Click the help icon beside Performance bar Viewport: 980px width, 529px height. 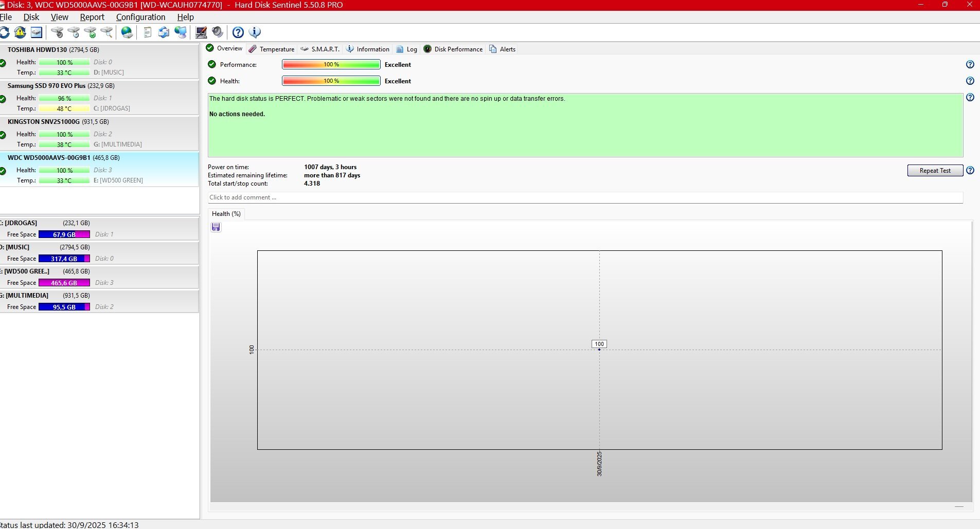pos(970,65)
